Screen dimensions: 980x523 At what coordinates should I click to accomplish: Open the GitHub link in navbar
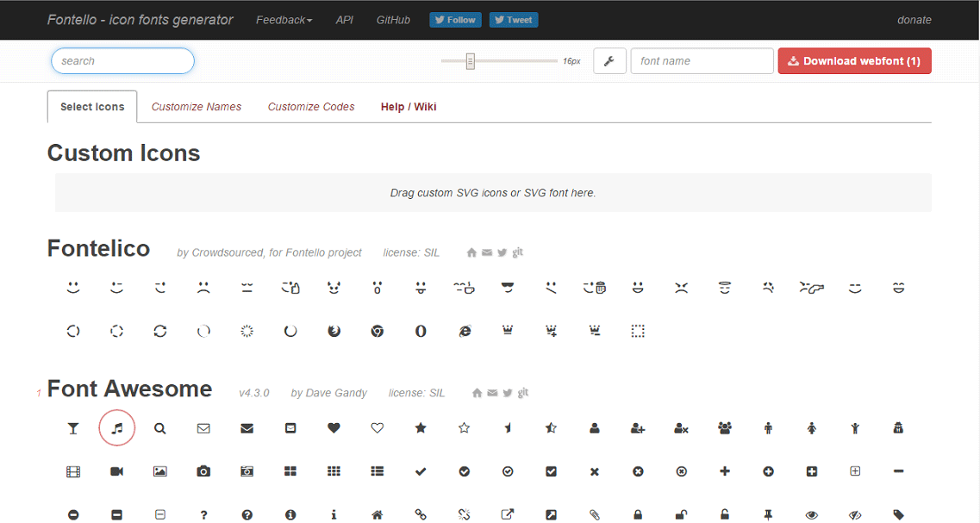point(393,20)
